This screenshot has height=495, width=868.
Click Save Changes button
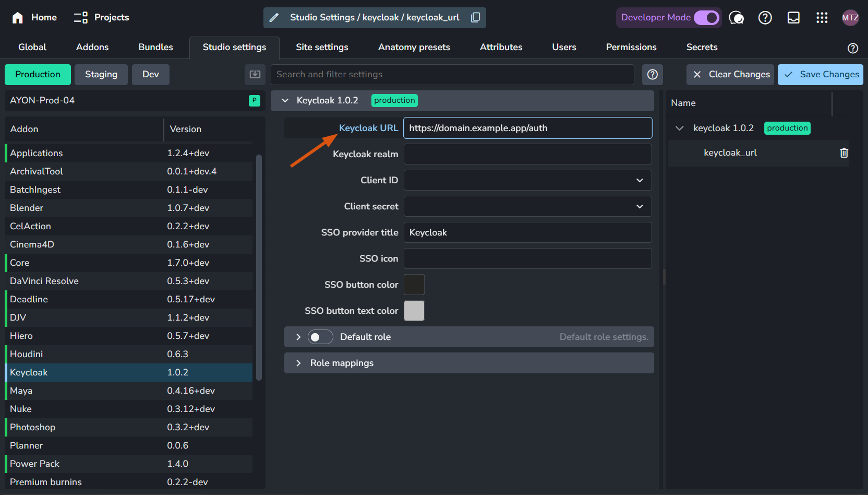(820, 75)
